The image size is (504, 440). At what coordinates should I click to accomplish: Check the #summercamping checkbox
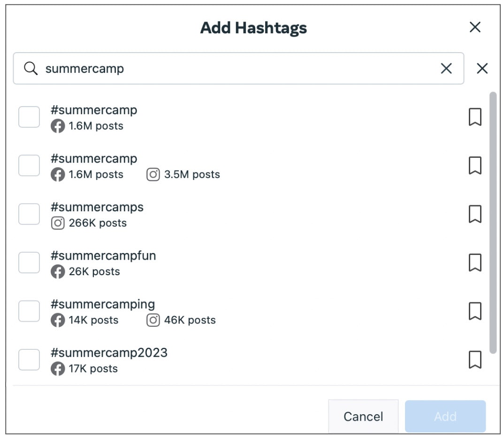pyautogui.click(x=29, y=311)
